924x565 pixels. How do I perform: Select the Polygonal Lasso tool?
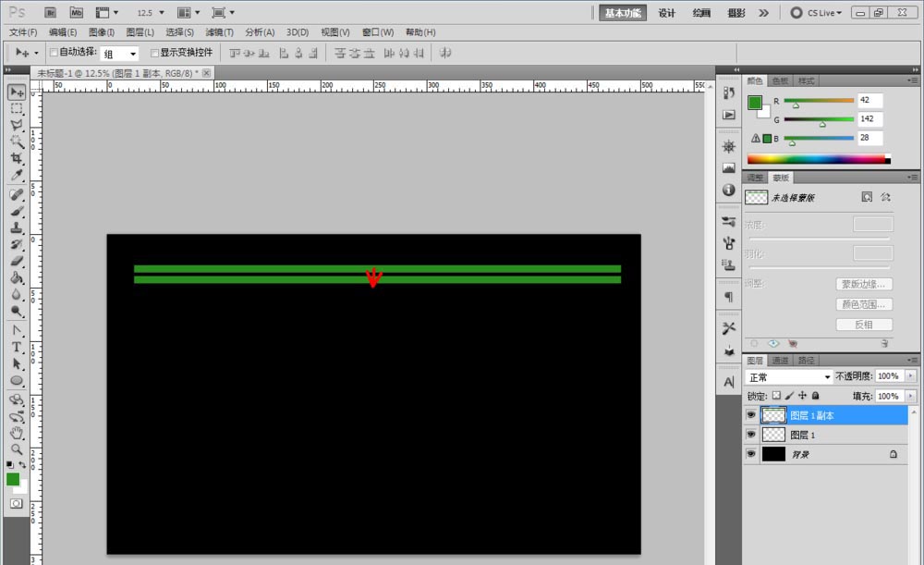pyautogui.click(x=17, y=125)
